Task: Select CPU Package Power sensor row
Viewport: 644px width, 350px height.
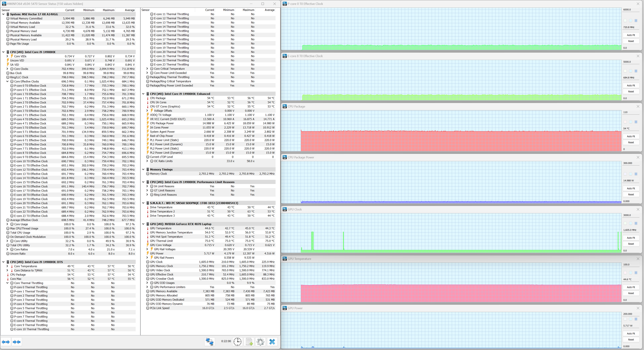Action: pos(162,123)
